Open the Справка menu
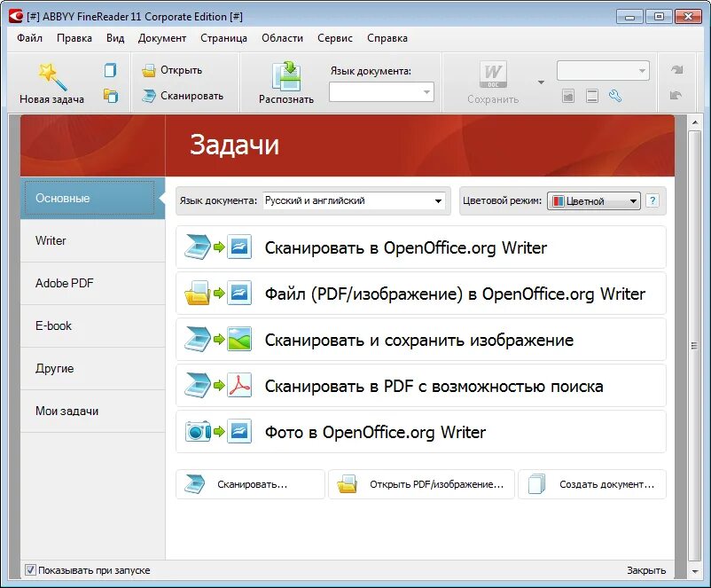 click(x=387, y=38)
